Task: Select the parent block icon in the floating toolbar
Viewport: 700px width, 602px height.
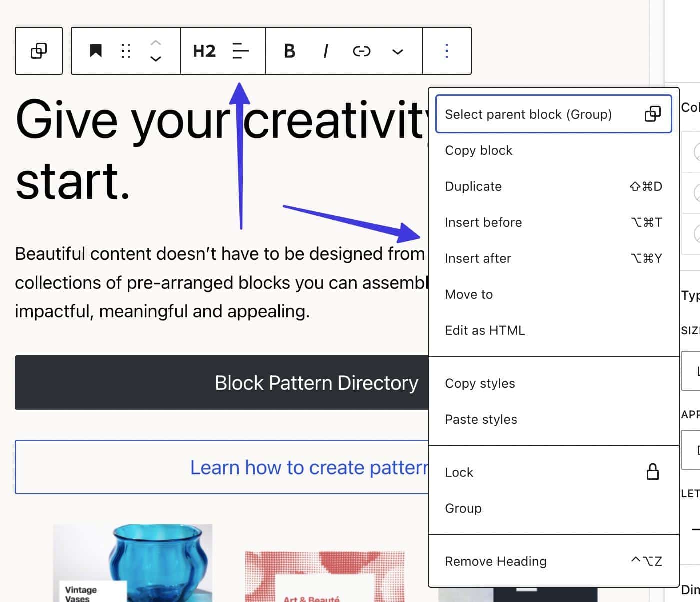Action: [39, 51]
